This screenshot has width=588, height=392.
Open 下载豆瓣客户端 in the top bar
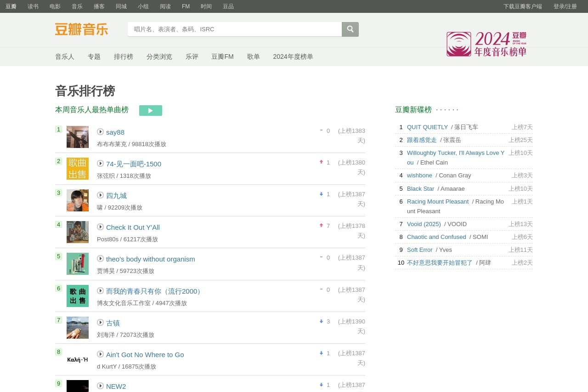[x=522, y=6]
